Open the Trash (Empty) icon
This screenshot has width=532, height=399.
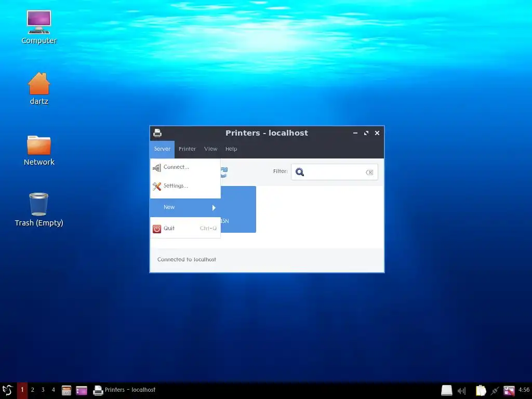(39, 210)
